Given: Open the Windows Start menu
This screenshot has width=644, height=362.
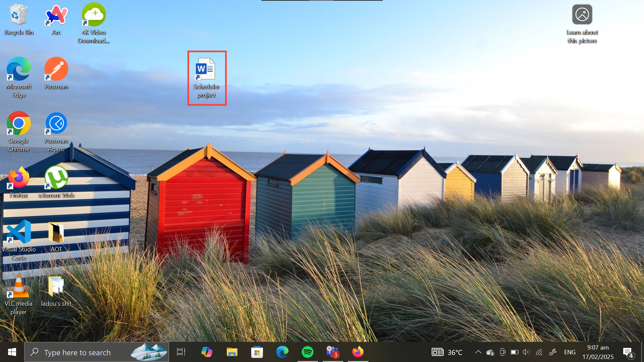Looking at the screenshot, I should 12,352.
